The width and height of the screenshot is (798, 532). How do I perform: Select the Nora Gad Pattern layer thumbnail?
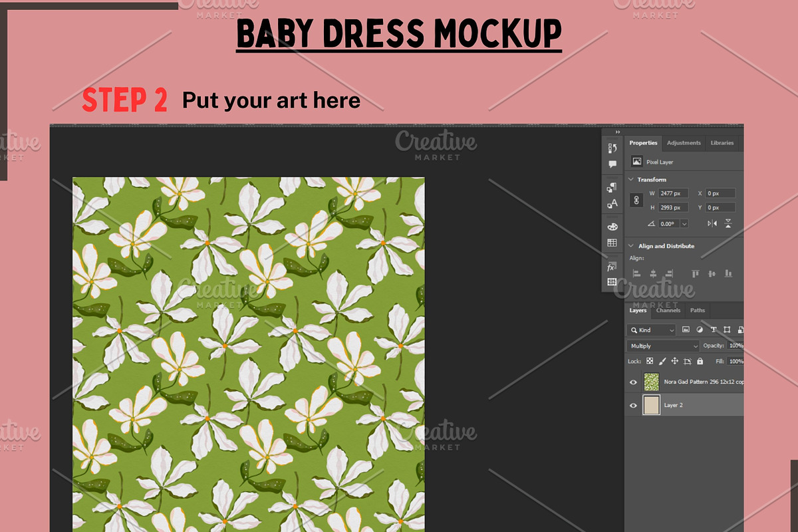[652, 382]
